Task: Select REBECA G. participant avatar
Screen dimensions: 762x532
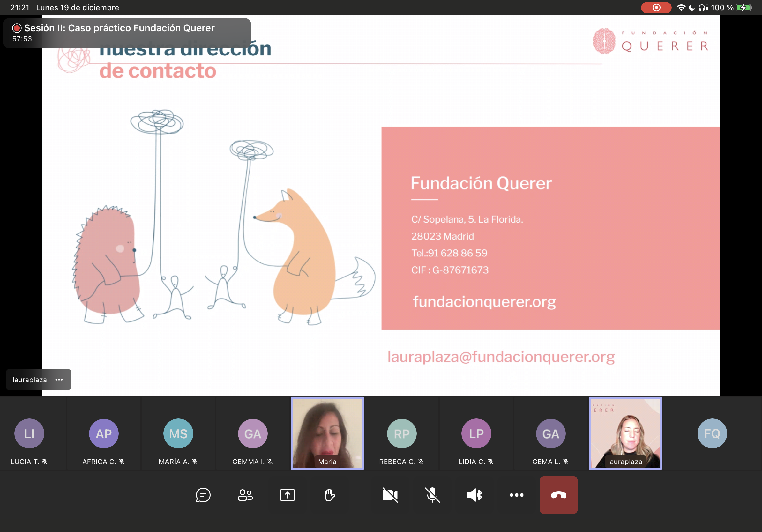Action: tap(402, 433)
